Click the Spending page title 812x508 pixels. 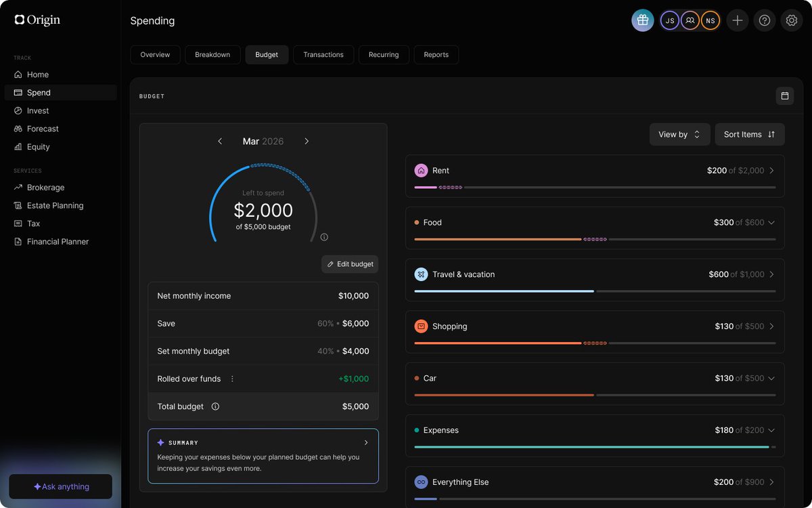(152, 21)
